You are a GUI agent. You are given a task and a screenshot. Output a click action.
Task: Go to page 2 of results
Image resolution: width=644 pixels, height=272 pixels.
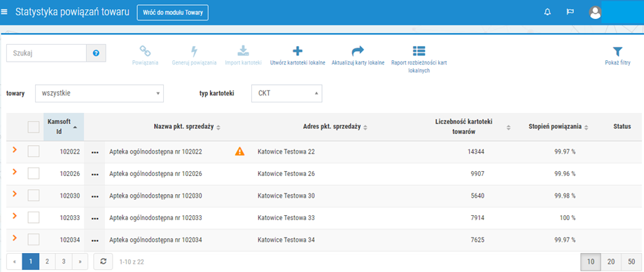pos(47,261)
